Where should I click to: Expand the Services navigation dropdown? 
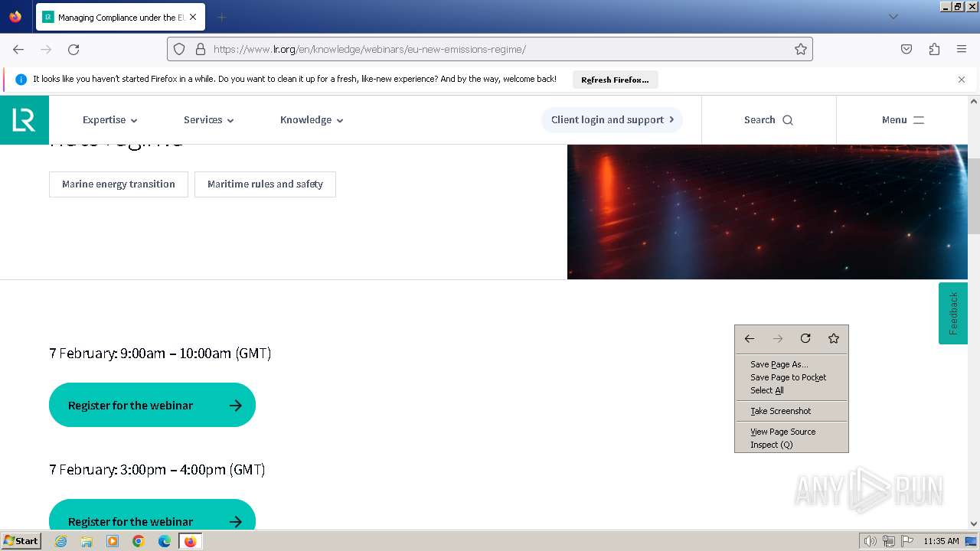(208, 120)
